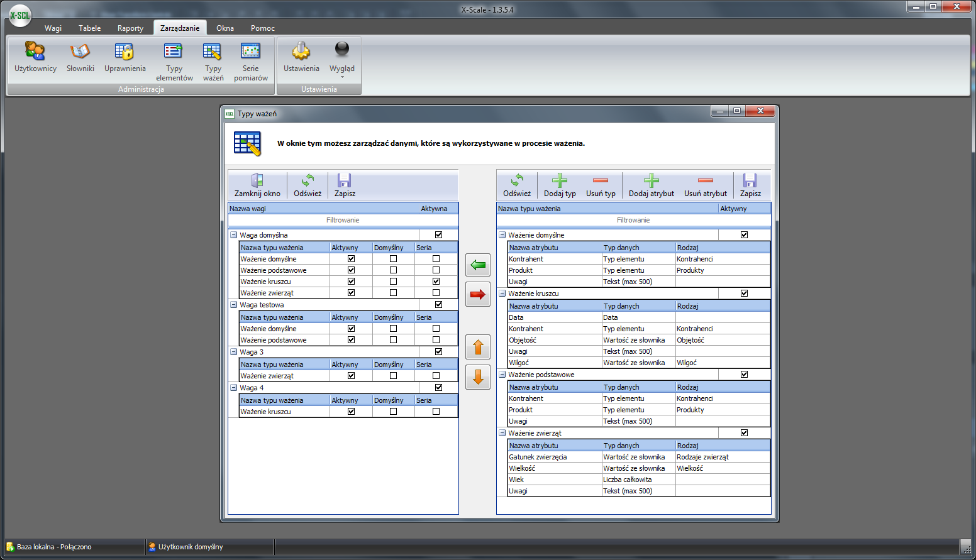Toggle Aktywny checkbox for Ważenie zwierząt type
976x560 pixels.
click(744, 433)
